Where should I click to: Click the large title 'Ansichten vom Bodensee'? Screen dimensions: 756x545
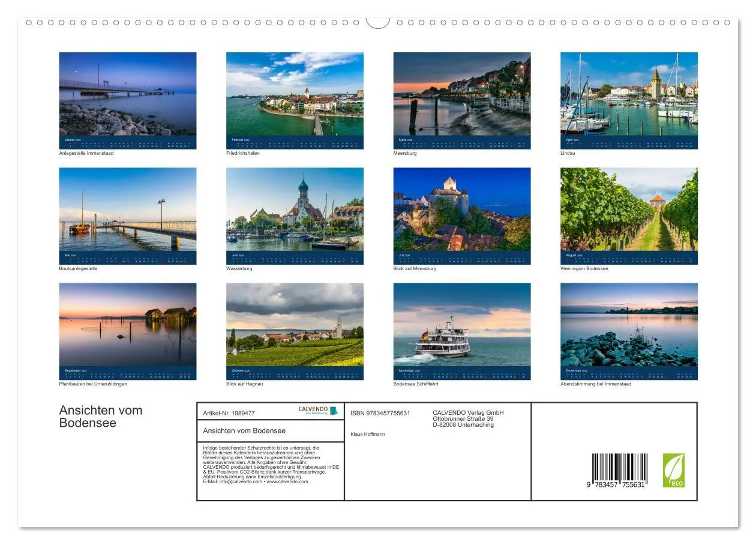pyautogui.click(x=101, y=417)
